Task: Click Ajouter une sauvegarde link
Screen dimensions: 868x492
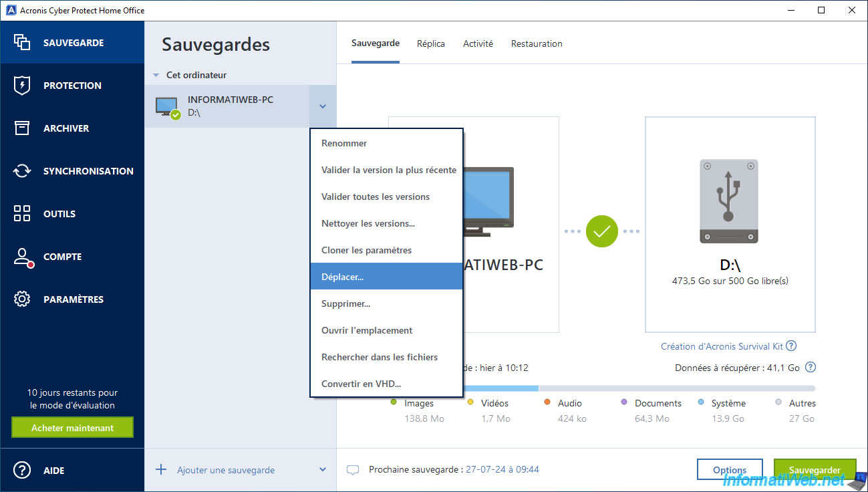Action: coord(226,470)
